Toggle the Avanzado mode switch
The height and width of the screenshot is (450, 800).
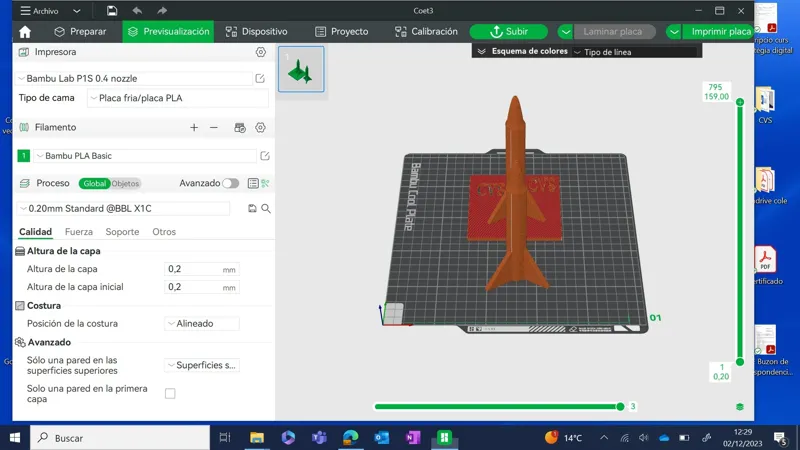230,183
